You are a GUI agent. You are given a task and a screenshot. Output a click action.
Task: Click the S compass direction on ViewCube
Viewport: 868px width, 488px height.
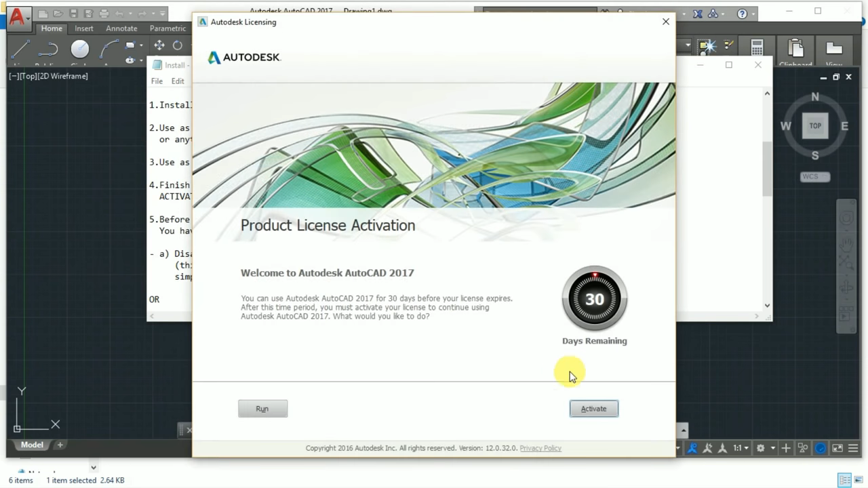pos(815,155)
